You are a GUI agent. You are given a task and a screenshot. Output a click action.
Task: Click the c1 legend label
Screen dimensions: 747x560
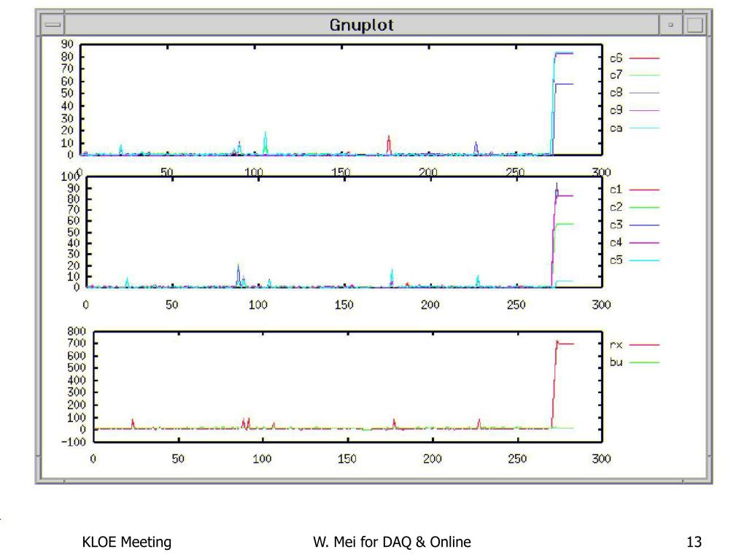[x=616, y=190]
